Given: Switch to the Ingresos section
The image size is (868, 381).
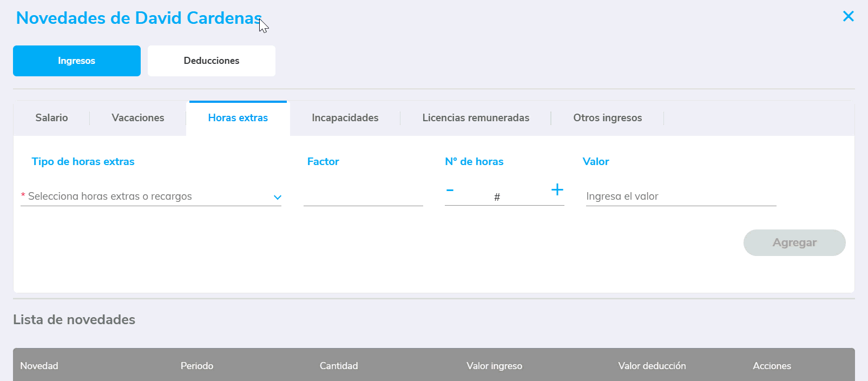Looking at the screenshot, I should [77, 61].
